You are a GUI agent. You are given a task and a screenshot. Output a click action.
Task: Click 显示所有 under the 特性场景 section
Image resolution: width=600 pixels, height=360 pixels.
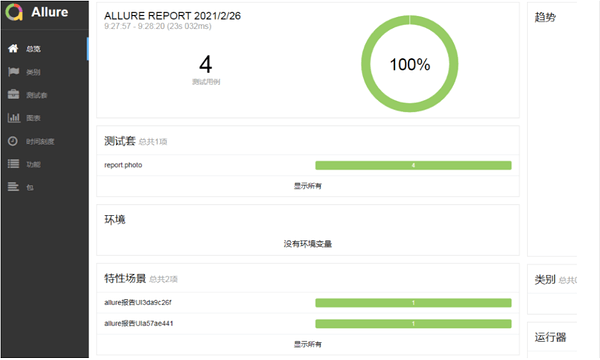coord(308,344)
